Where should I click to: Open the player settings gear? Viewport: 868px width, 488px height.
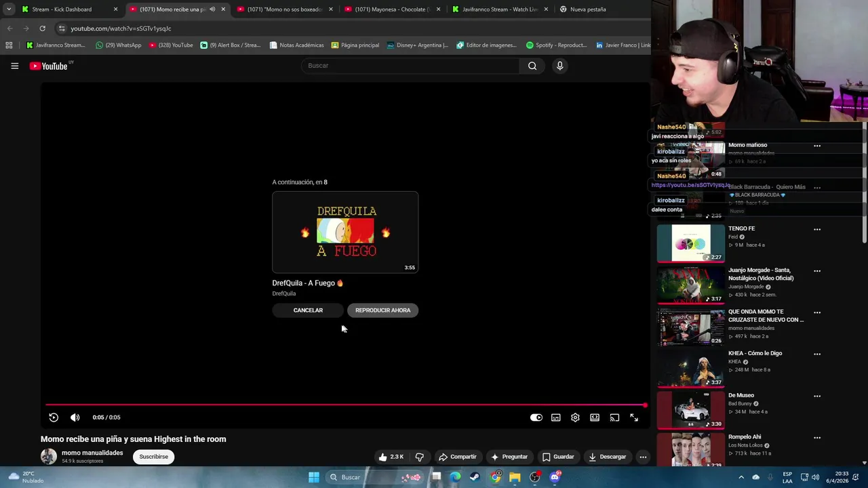575,418
